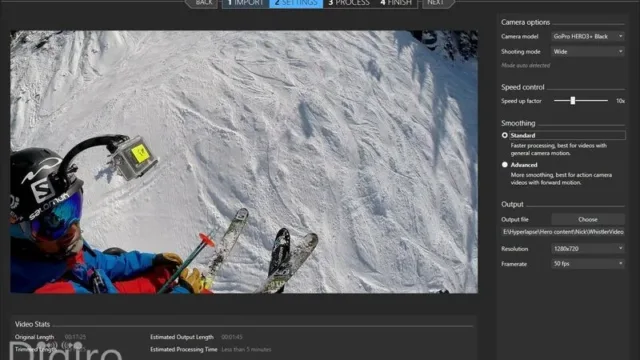640x360 pixels.
Task: Select the Advanced smoothing radio button
Action: coord(505,165)
